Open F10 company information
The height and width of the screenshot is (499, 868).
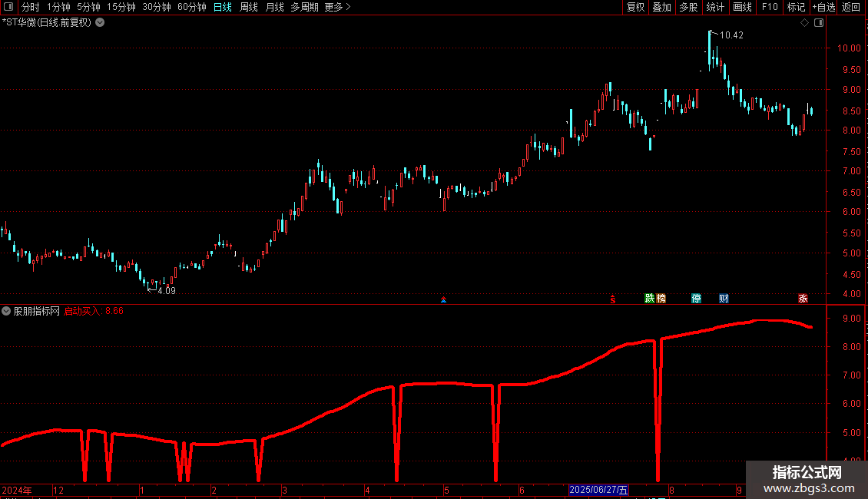point(770,7)
